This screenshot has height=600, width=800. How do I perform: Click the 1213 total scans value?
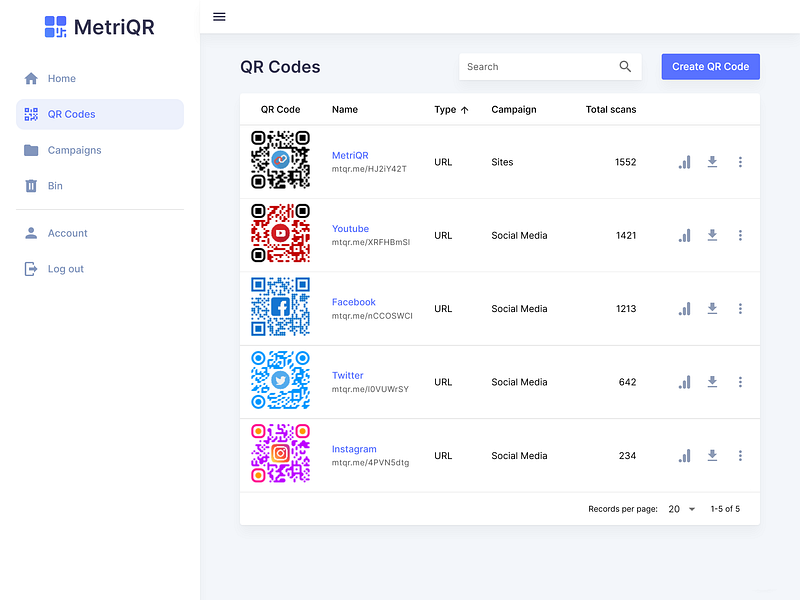click(x=626, y=309)
